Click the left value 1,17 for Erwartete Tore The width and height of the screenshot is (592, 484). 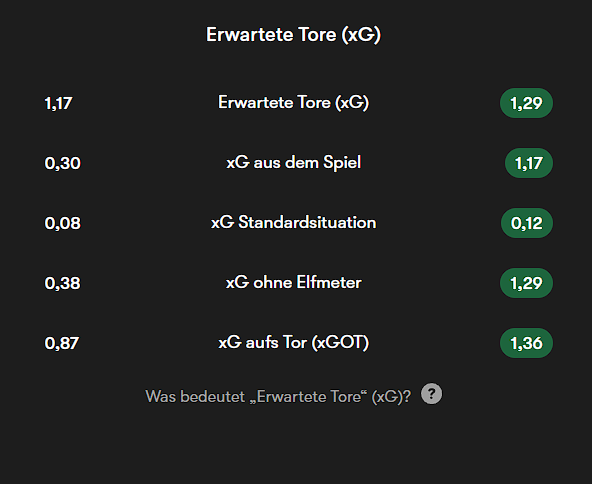click(x=58, y=103)
